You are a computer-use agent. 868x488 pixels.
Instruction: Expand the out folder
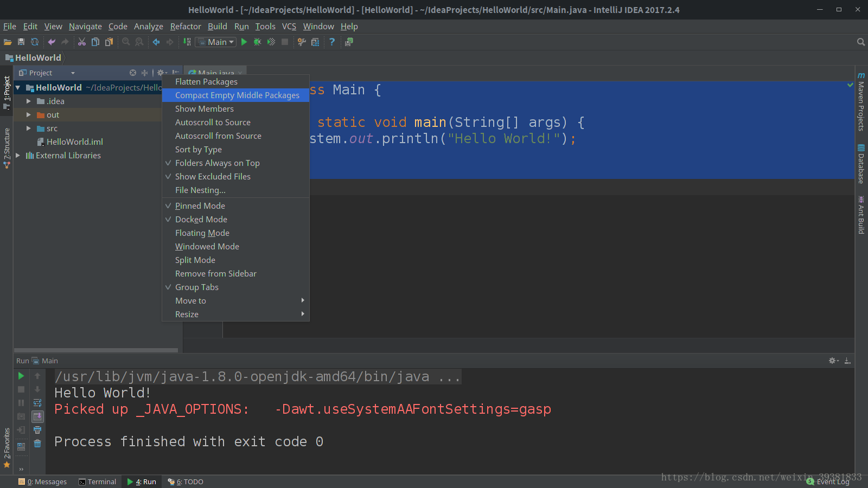29,114
